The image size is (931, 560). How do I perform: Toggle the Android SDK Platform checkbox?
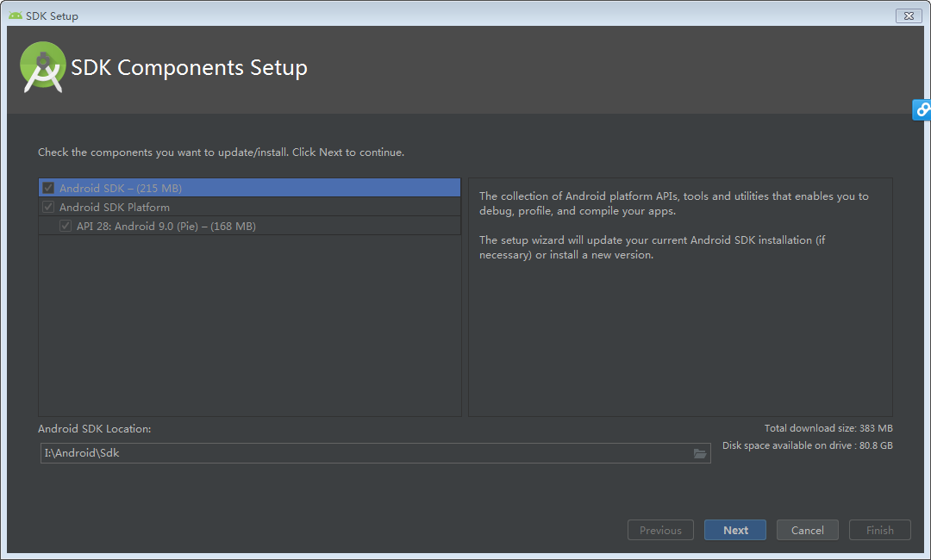point(47,207)
